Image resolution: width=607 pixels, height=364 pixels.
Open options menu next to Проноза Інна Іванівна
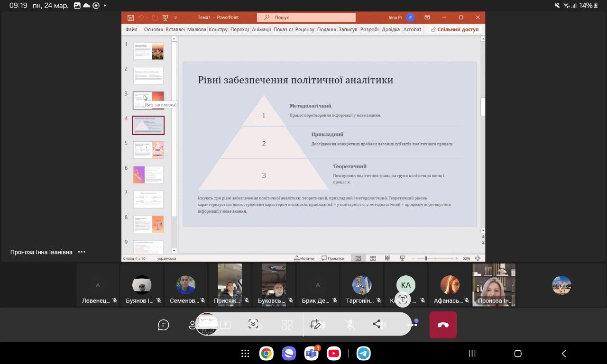(82, 252)
